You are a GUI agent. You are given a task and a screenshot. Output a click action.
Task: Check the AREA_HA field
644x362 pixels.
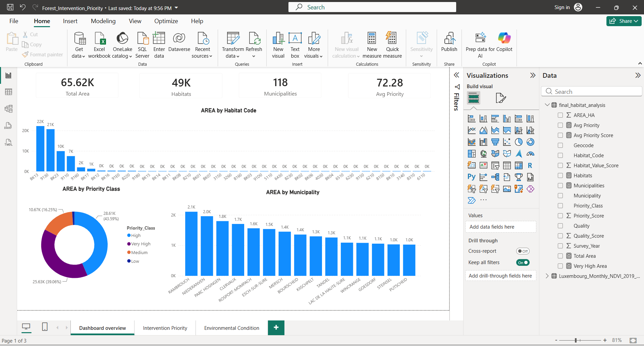coord(560,115)
